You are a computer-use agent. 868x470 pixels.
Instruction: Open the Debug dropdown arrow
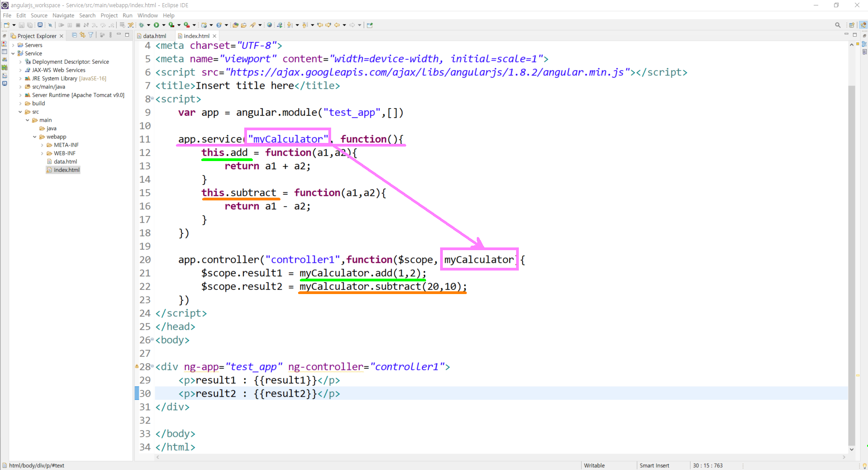148,25
